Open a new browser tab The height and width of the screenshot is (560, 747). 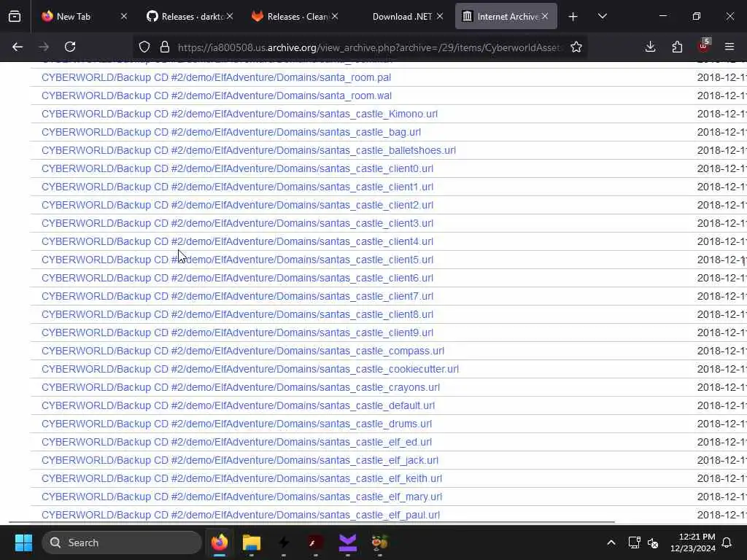tap(573, 17)
